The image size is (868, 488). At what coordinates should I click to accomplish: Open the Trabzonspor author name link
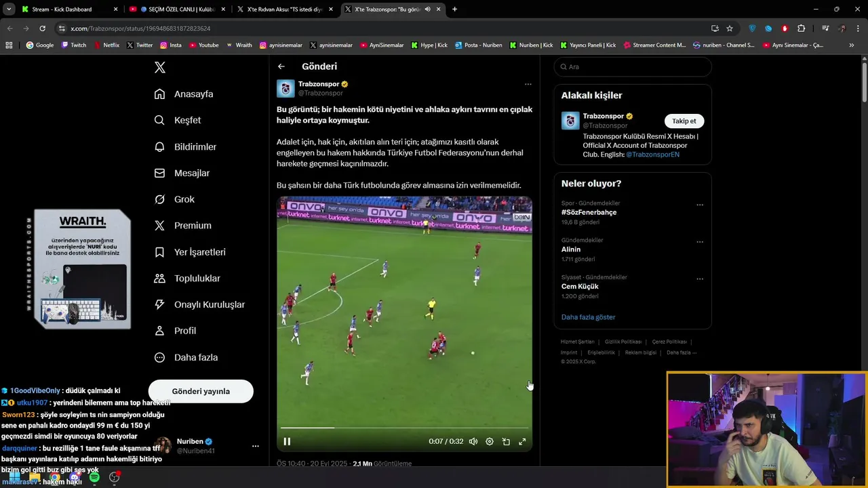319,84
